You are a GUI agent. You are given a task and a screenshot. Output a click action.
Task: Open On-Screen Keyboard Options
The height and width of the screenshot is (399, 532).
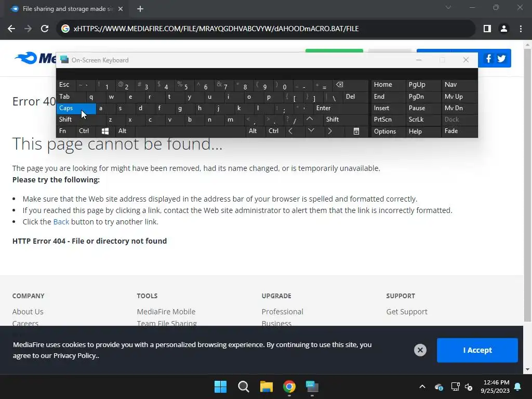pyautogui.click(x=388, y=131)
